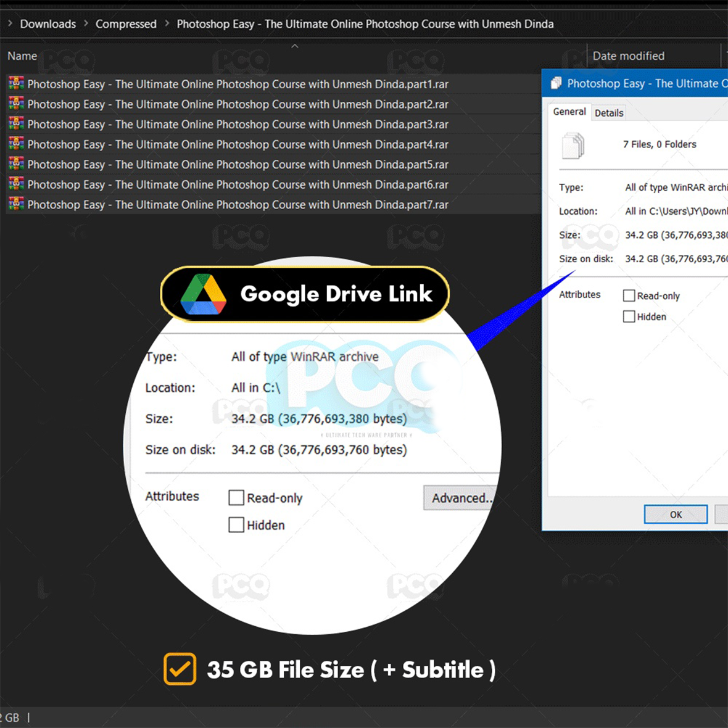Enable Hidden checkbox in Properties dialog
The width and height of the screenshot is (728, 728).
point(629,316)
